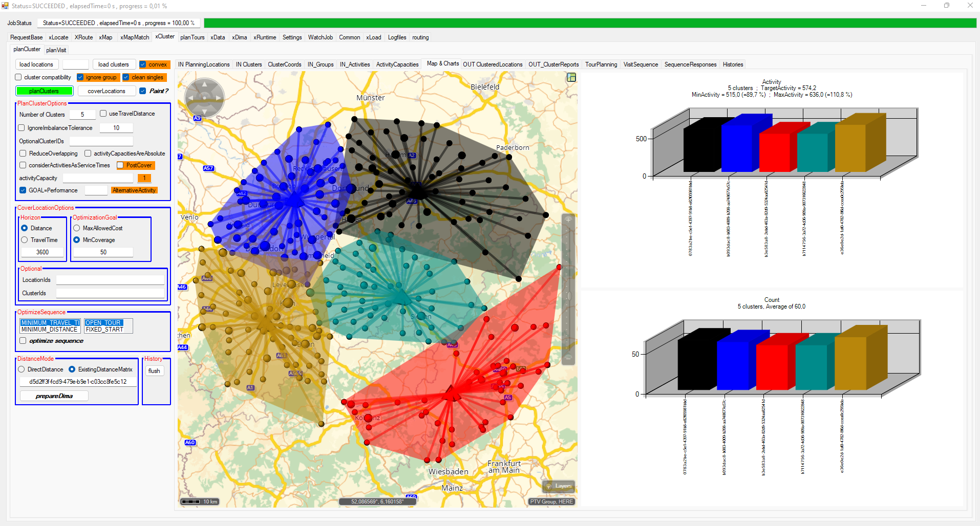Enable the cluster compatibility checkbox

click(19, 77)
